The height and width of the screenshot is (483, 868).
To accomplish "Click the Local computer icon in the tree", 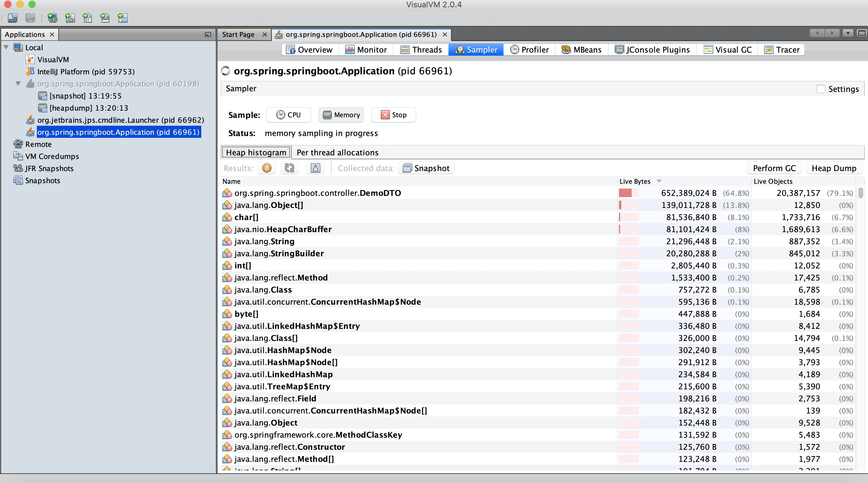I will [x=18, y=47].
